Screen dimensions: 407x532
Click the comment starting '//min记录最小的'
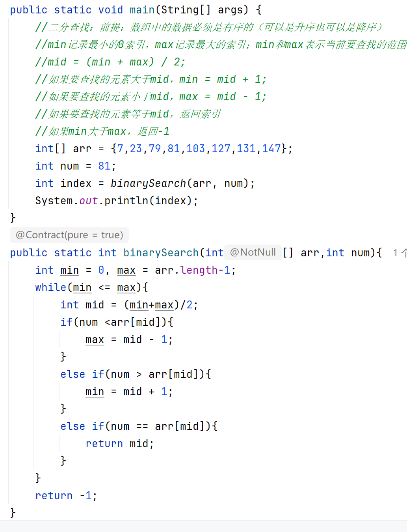coord(221,45)
